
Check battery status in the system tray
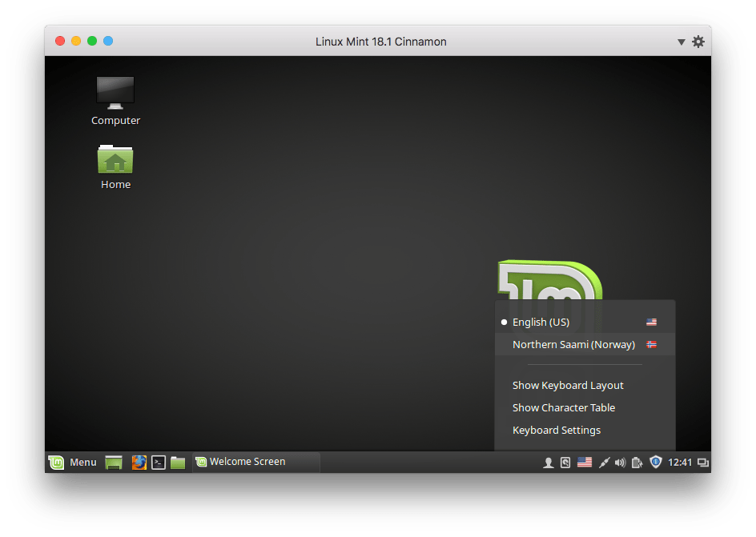(x=637, y=462)
